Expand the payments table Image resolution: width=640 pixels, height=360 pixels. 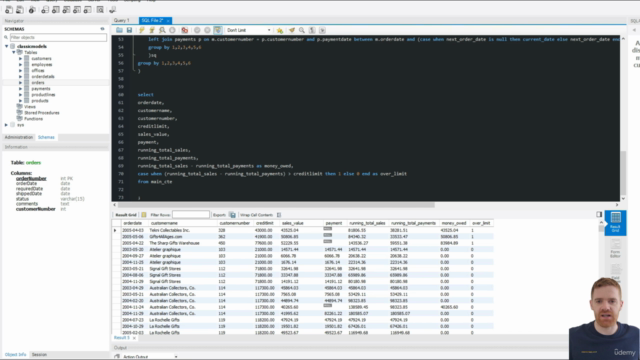[x=20, y=89]
